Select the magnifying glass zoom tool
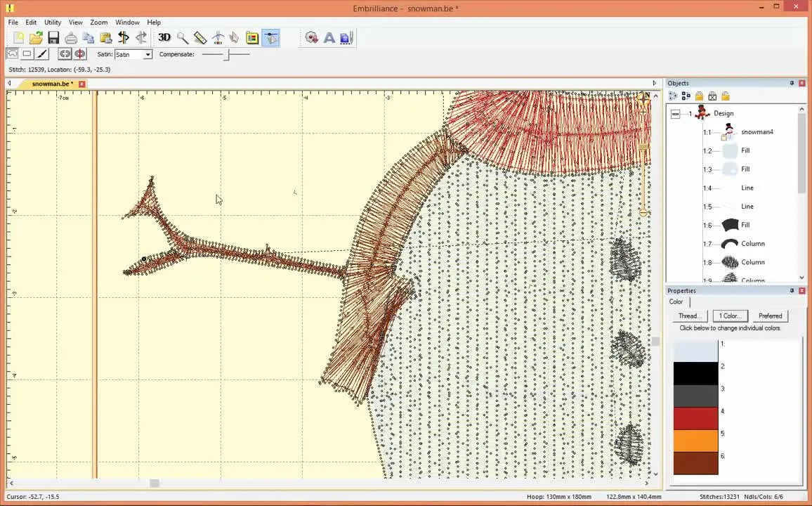Screen dimensions: 812x506 tap(183, 38)
